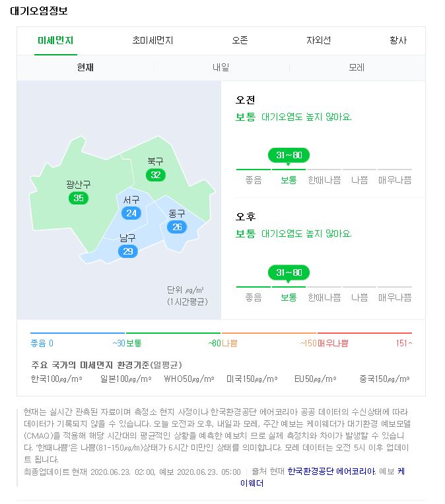This screenshot has height=504, width=445.
Task: Open the 한국환경공단 에어코리아 link
Action: (x=331, y=472)
